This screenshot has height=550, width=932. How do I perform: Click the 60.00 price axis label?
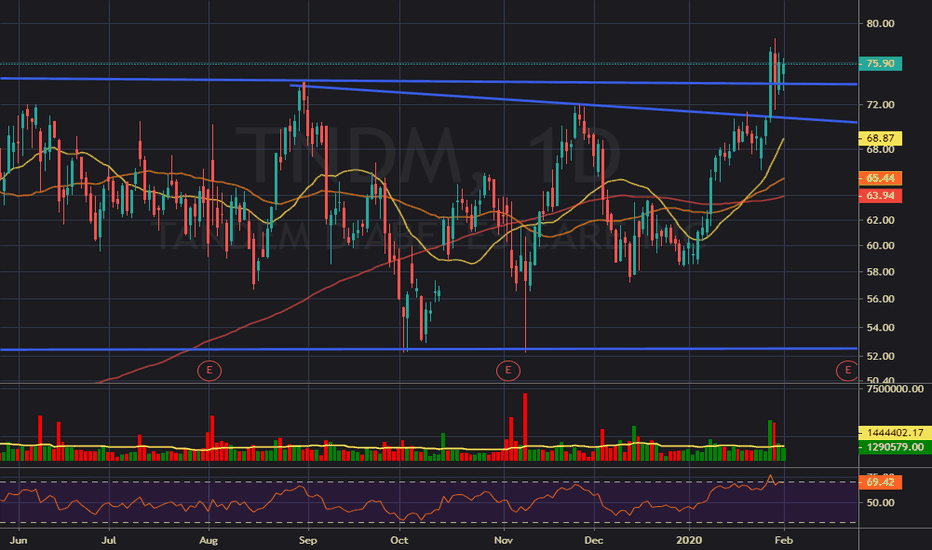pyautogui.click(x=880, y=246)
